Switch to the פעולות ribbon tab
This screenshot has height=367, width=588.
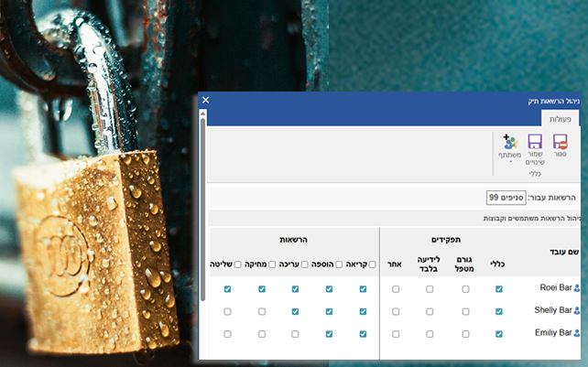coord(561,120)
